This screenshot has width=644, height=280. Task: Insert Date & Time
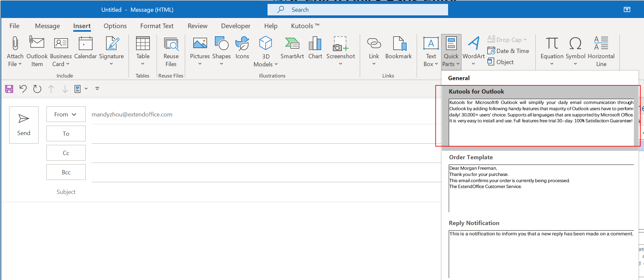508,51
